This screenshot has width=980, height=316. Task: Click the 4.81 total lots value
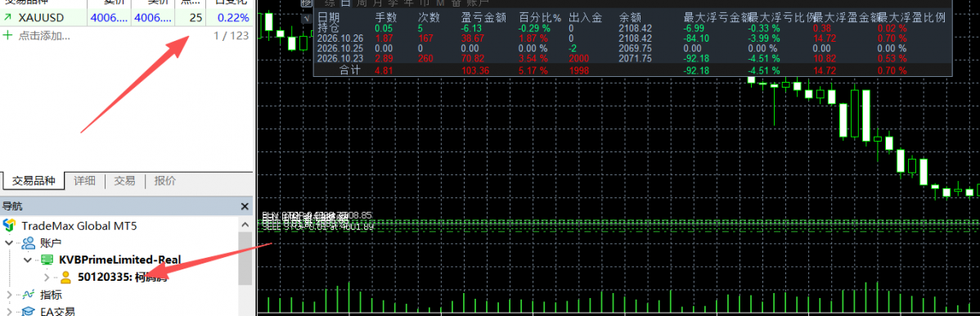384,70
